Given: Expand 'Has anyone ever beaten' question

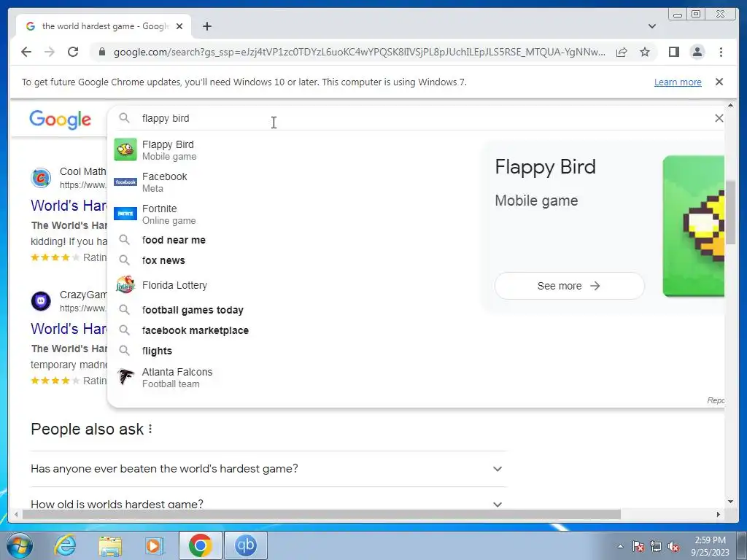Looking at the screenshot, I should point(268,469).
